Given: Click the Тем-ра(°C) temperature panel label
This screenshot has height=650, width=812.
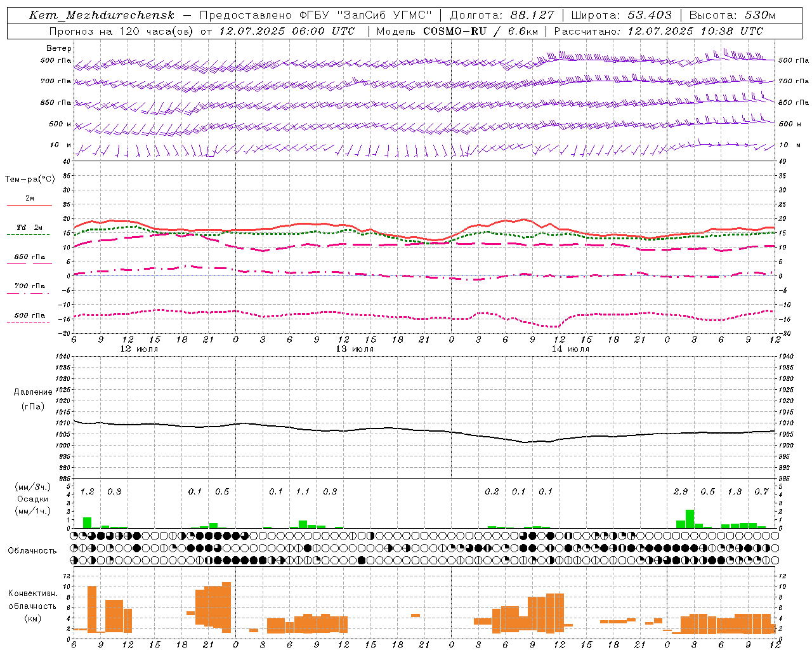Looking at the screenshot, I should (x=30, y=180).
